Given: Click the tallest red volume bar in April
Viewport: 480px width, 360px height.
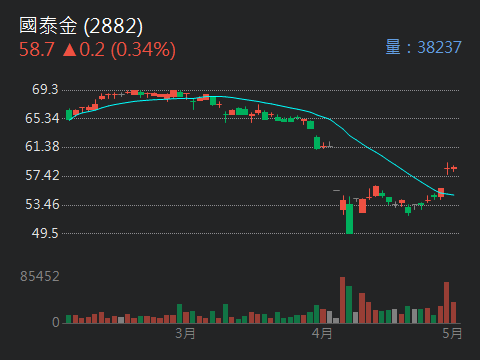Looking at the screenshot, I should tap(342, 300).
